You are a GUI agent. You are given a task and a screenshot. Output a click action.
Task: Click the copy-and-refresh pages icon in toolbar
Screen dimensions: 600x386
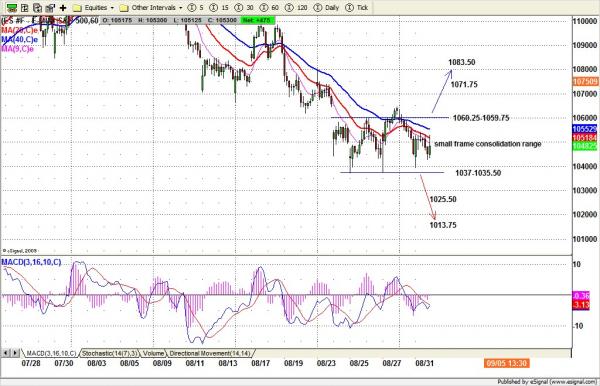(x=38, y=8)
